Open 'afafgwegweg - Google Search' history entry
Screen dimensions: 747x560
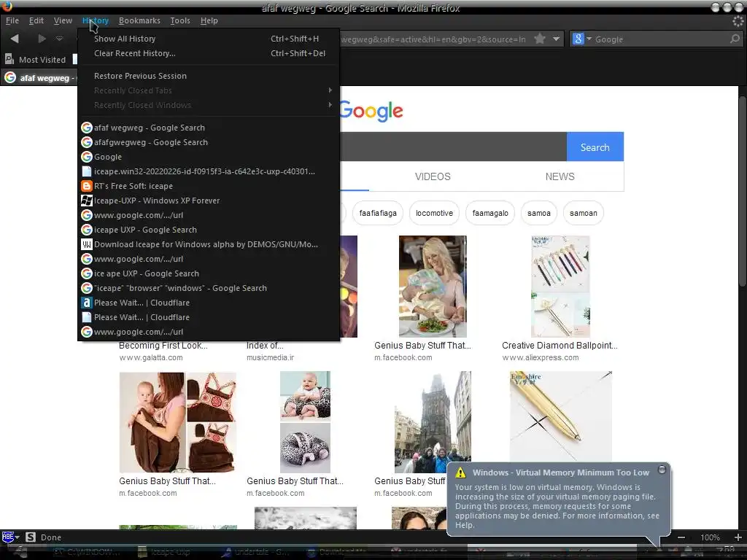209,142
